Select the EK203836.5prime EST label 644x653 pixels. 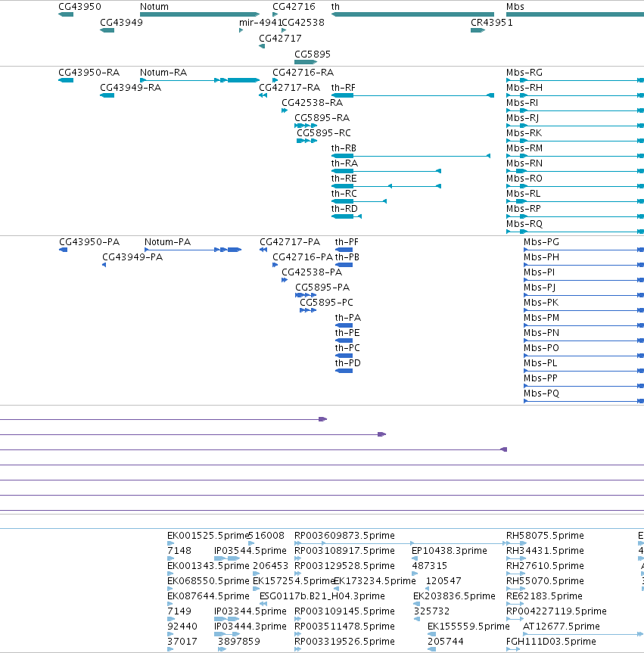(454, 596)
